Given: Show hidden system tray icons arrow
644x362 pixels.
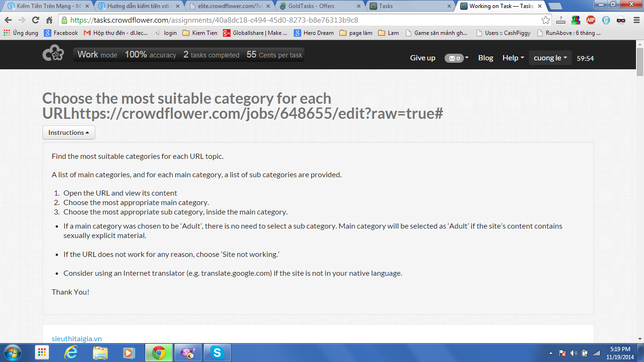Looking at the screenshot, I should coord(551,353).
